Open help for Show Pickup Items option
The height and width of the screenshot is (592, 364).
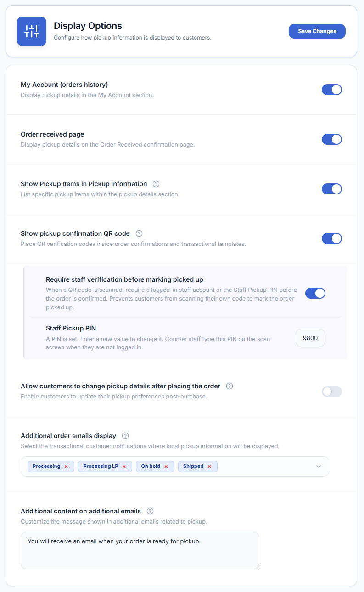tap(156, 184)
